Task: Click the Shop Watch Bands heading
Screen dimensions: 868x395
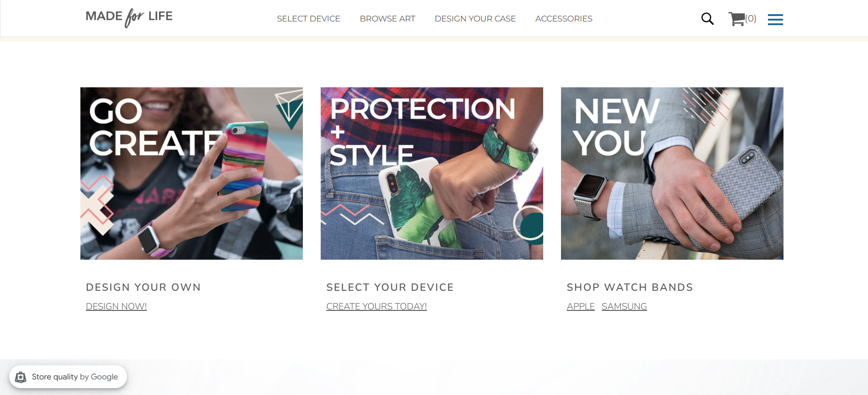Action: tap(630, 287)
